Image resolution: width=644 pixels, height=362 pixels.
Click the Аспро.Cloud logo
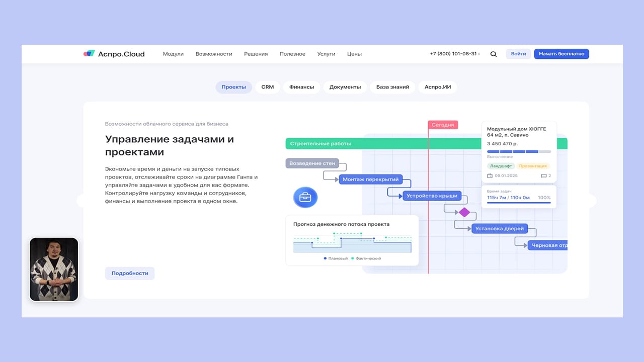click(x=114, y=54)
